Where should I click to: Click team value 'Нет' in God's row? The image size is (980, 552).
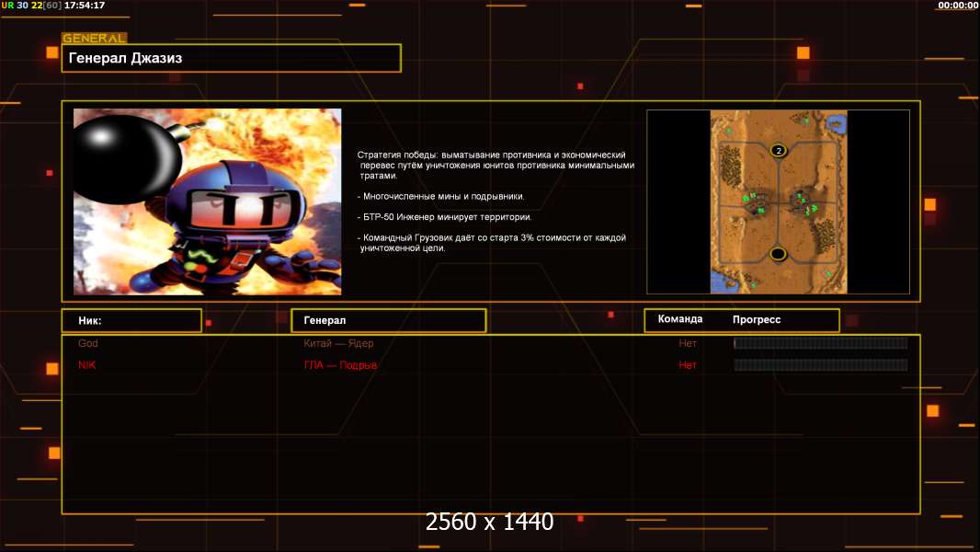pos(688,343)
